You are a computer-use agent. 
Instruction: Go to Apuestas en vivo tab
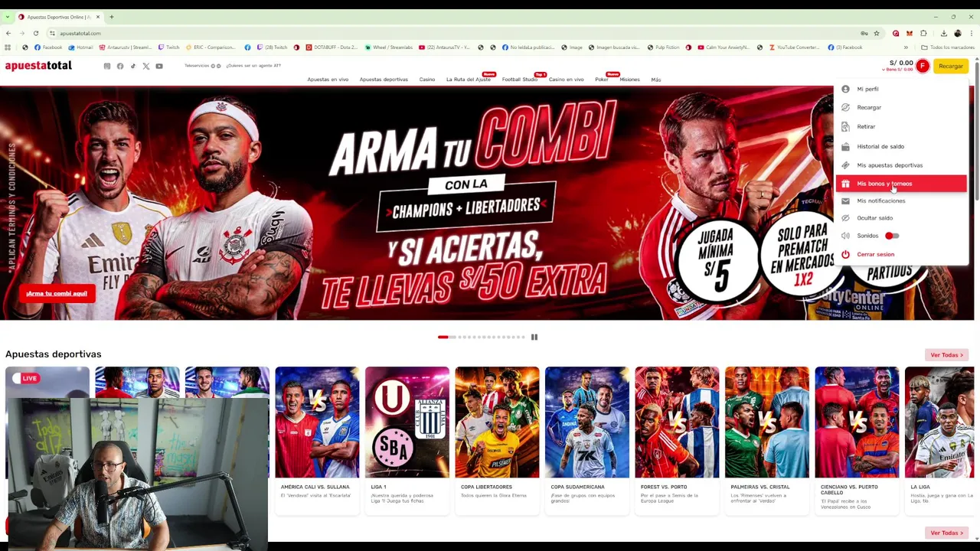click(328, 80)
